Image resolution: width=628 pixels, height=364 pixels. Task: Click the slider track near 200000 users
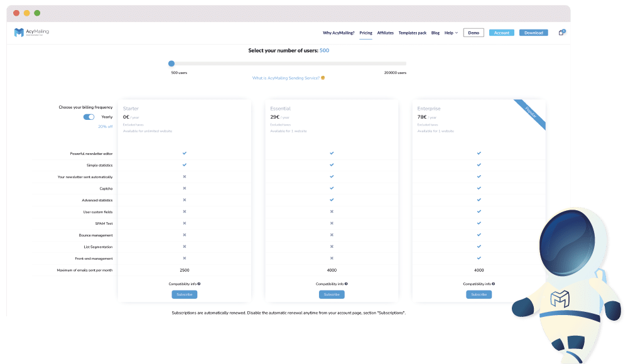pos(404,63)
